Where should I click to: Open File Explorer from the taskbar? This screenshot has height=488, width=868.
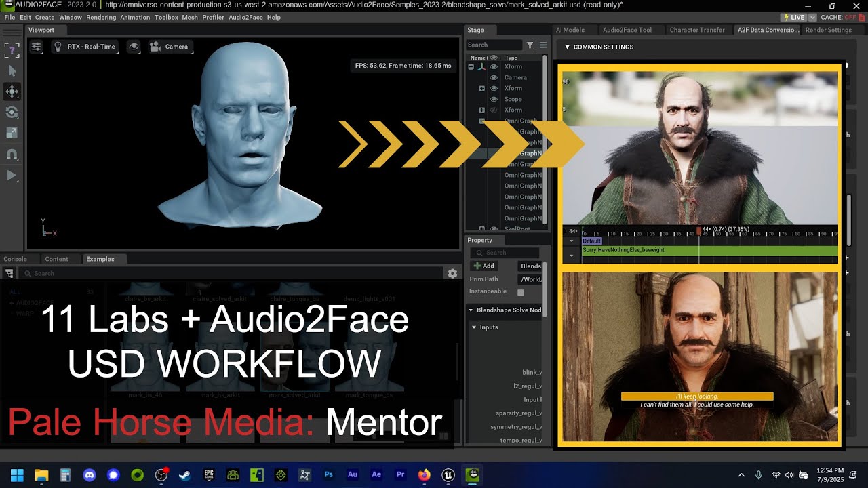(41, 475)
